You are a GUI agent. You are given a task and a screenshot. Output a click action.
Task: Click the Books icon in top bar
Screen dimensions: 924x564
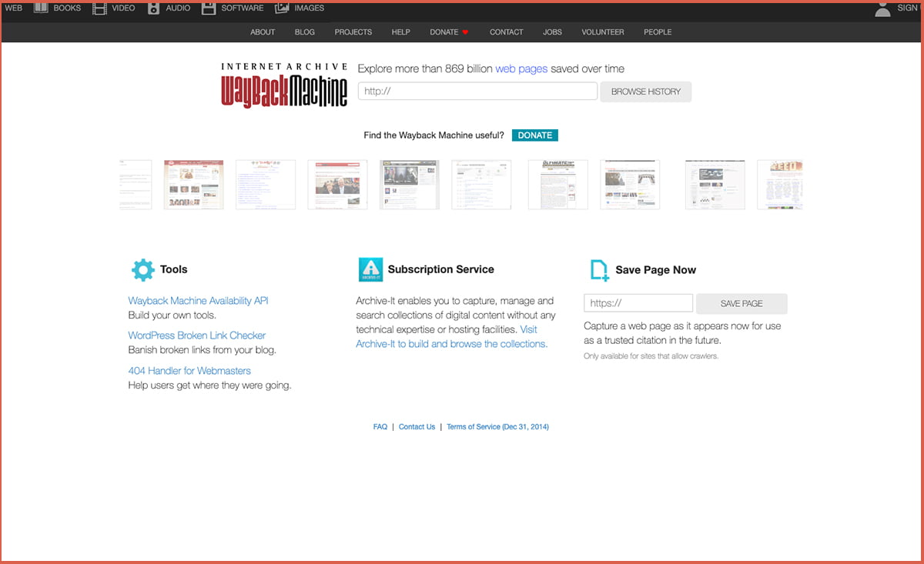tap(41, 8)
